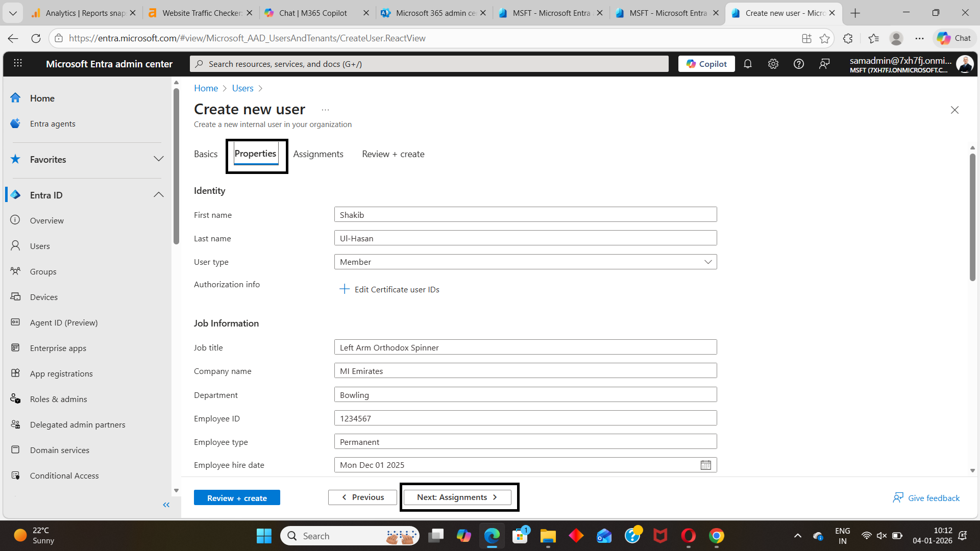Switch to the Basics tab

point(206,154)
